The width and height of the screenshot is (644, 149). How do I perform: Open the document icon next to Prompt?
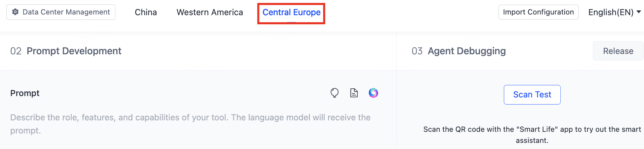tap(354, 93)
